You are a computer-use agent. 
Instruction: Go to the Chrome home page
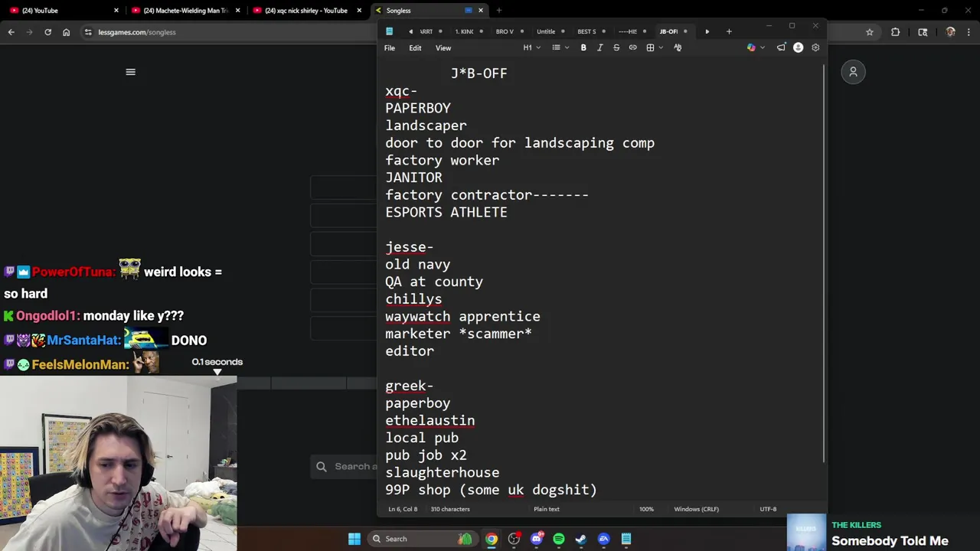coord(66,32)
